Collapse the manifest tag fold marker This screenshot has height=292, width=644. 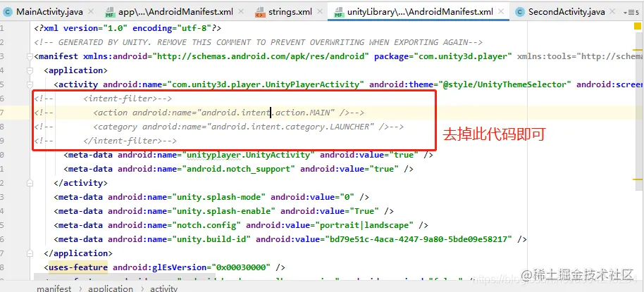point(30,56)
